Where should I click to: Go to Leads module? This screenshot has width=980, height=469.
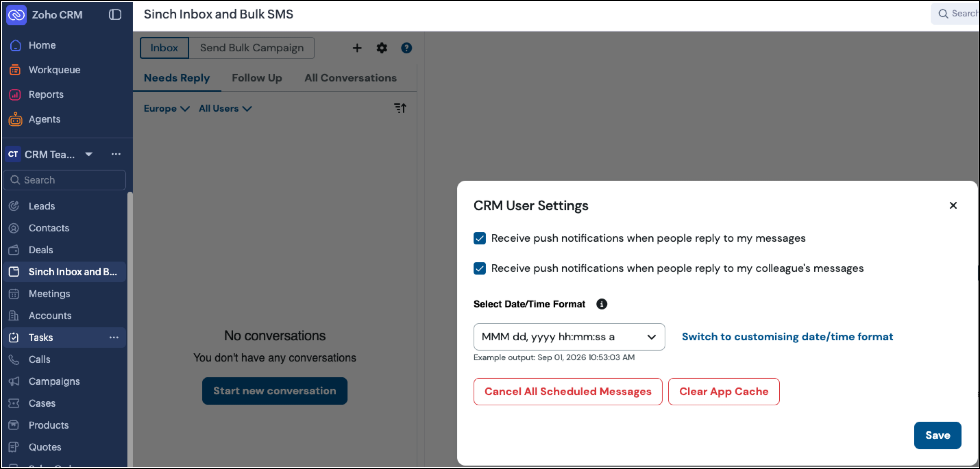(x=42, y=206)
